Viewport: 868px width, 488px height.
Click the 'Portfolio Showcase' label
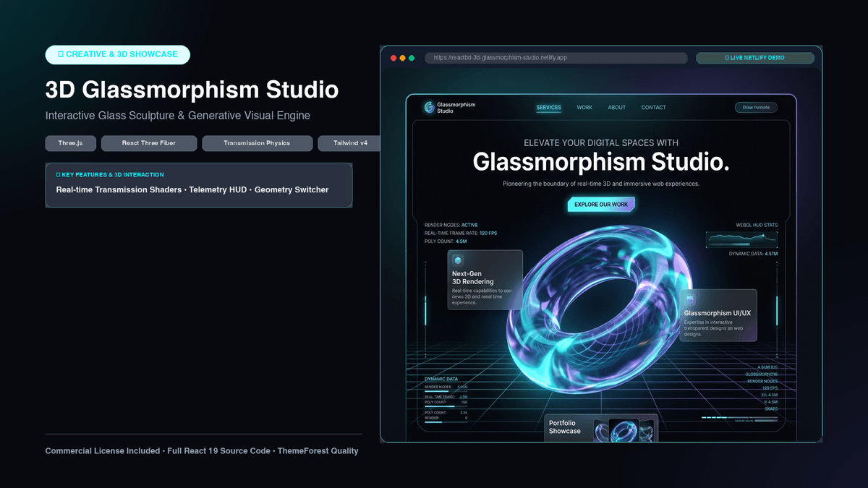click(x=564, y=427)
